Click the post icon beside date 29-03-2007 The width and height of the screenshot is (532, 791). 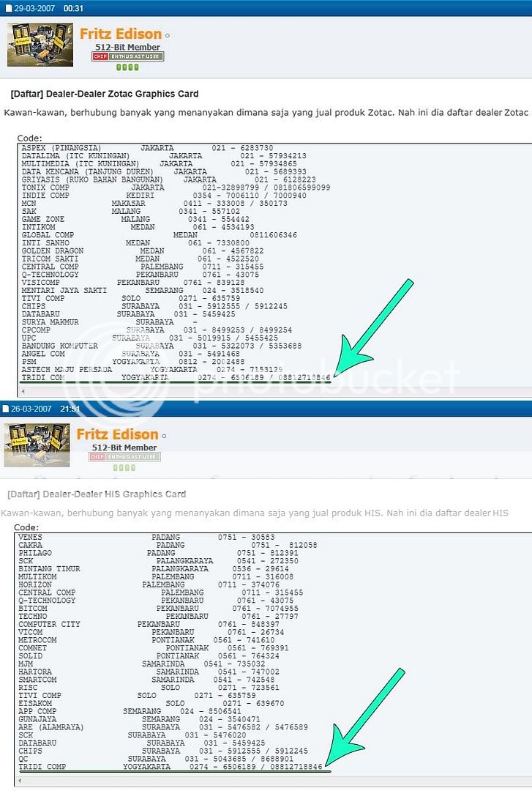pos(9,9)
